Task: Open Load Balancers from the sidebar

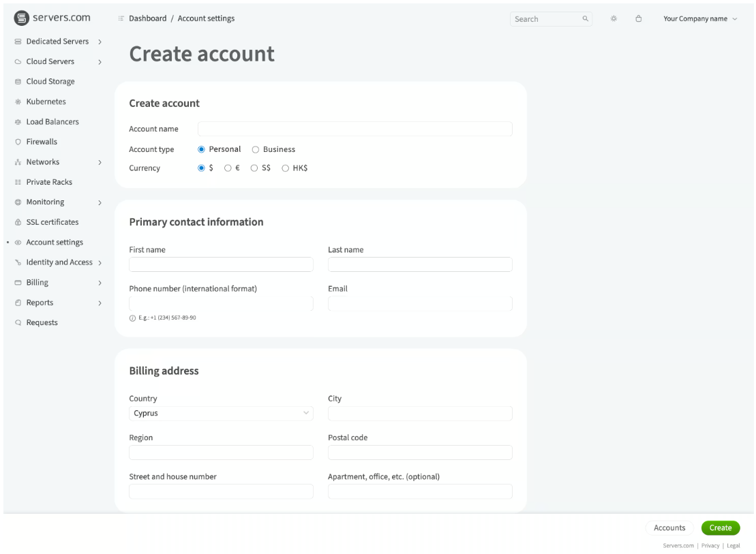Action: click(x=52, y=122)
